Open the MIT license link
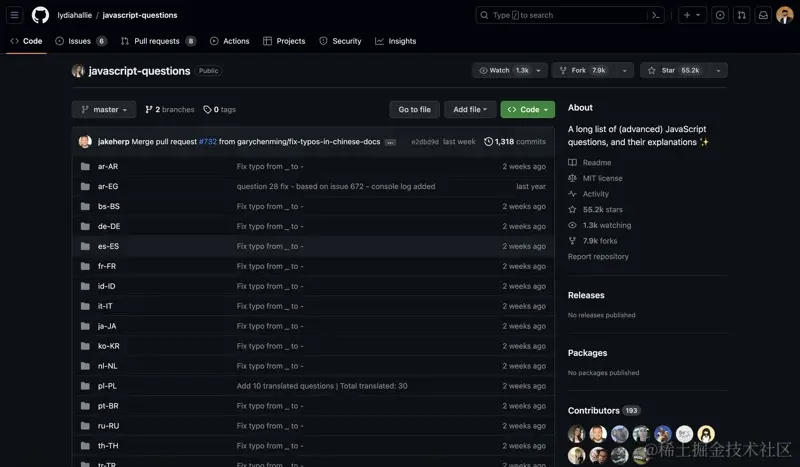The width and height of the screenshot is (800, 467). click(x=595, y=178)
